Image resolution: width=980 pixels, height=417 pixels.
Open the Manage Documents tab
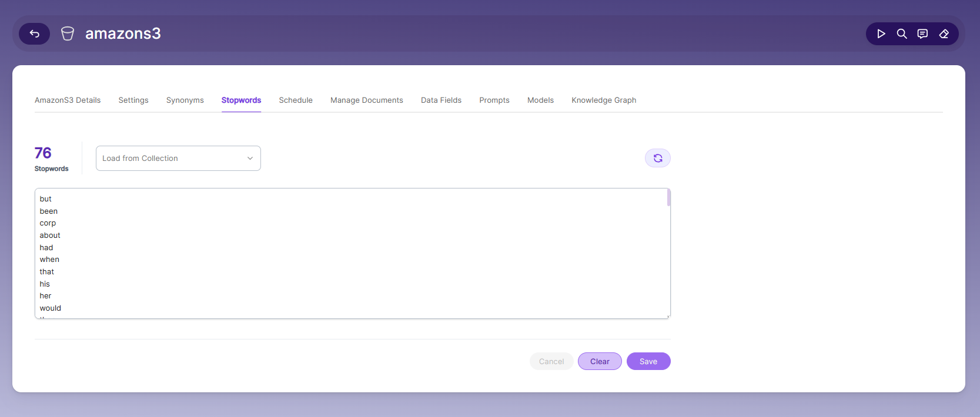click(367, 100)
